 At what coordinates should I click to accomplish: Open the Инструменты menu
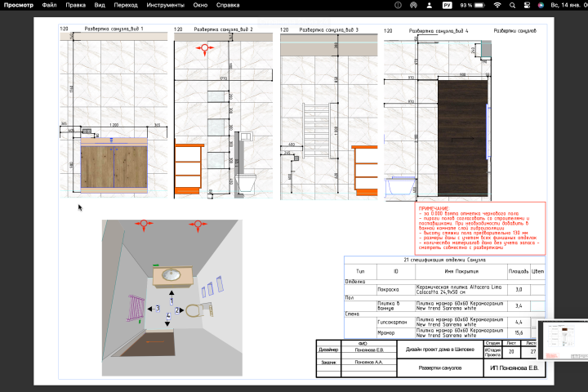coord(165,5)
